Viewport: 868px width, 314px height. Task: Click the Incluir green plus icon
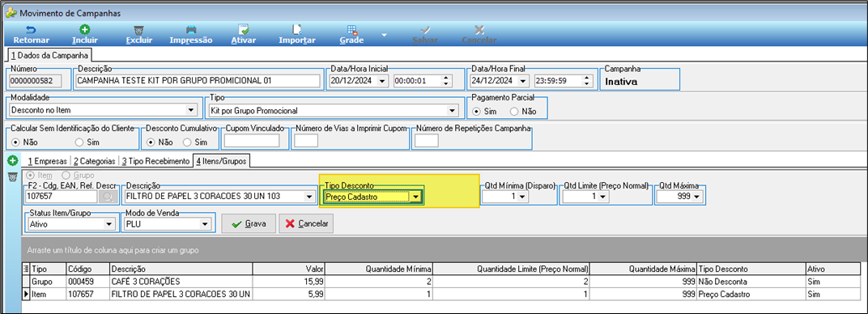(85, 29)
